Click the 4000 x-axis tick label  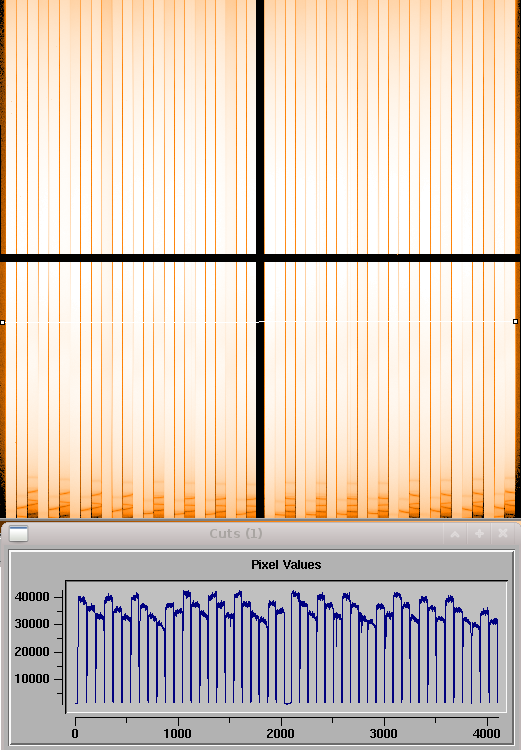click(487, 733)
